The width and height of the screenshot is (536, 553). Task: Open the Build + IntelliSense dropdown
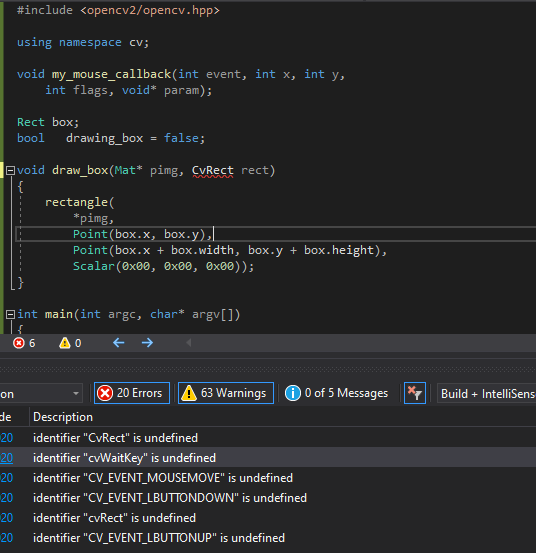(x=487, y=393)
